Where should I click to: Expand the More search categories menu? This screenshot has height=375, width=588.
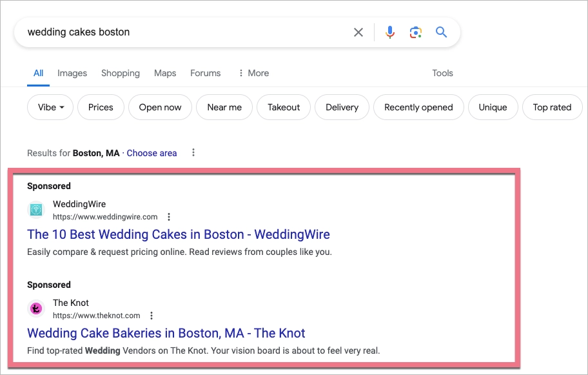(253, 73)
